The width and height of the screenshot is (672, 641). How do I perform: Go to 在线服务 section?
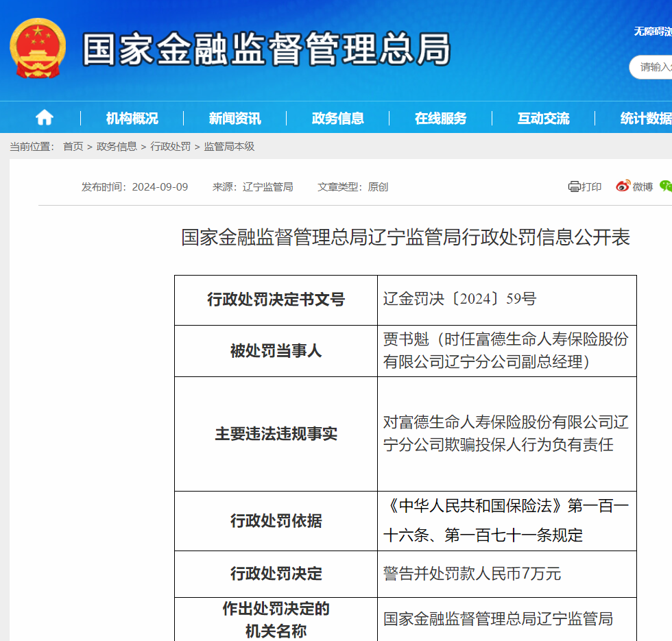point(440,119)
